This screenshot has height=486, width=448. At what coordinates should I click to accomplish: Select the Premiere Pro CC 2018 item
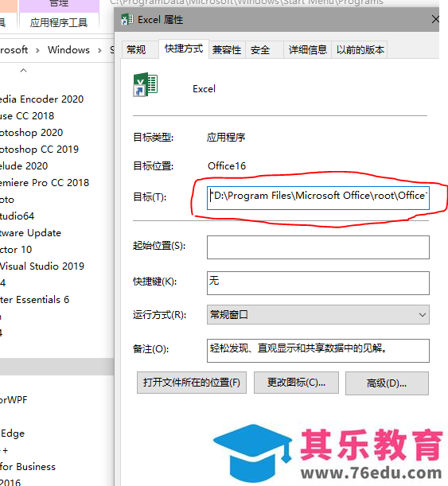coord(45,183)
